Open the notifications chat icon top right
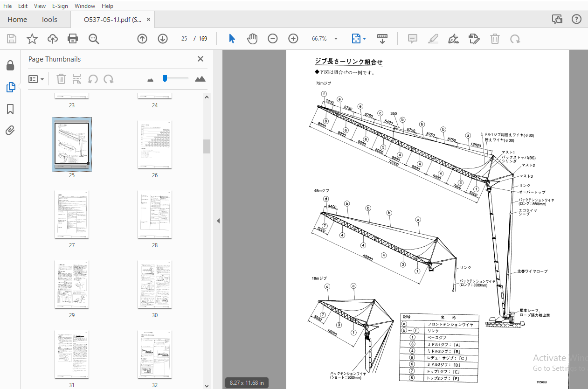 click(x=557, y=19)
